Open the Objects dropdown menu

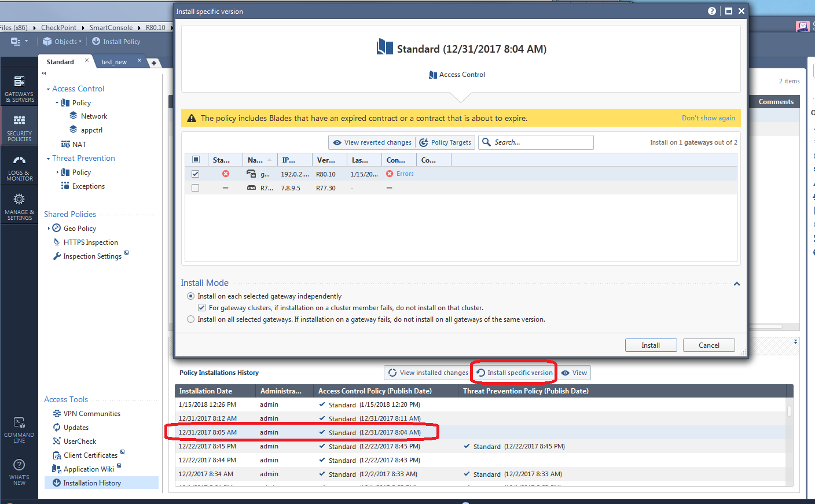(63, 42)
